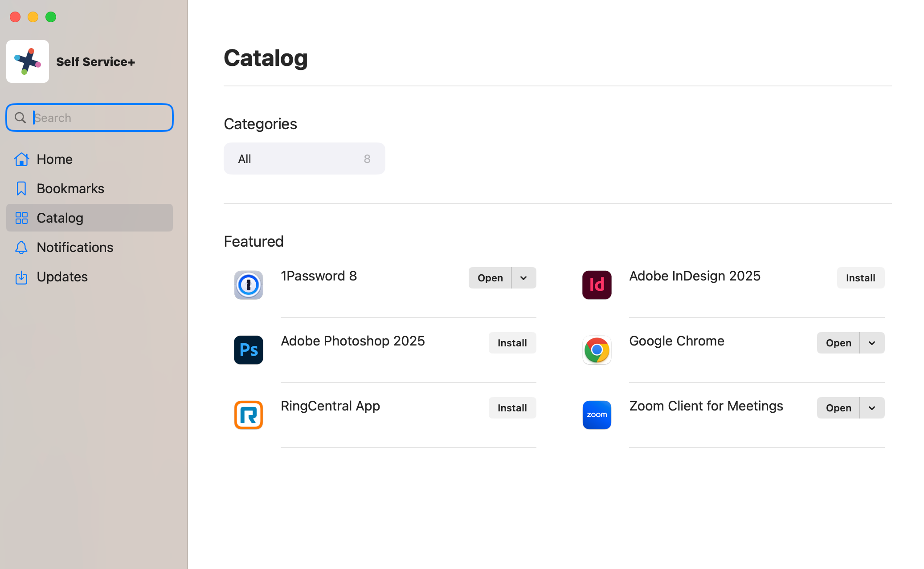Open Notifications in sidebar
The image size is (924, 569).
[x=90, y=247]
